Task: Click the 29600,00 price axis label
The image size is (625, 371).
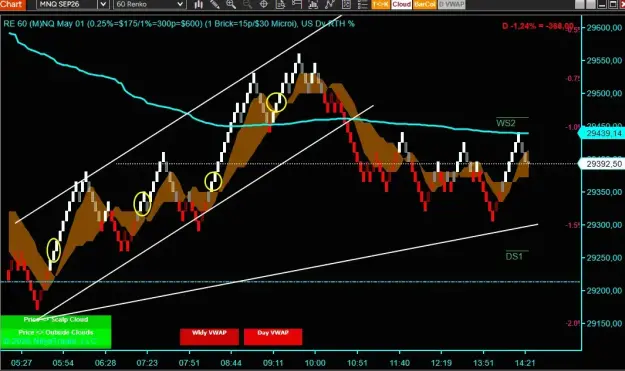Action: click(x=604, y=27)
